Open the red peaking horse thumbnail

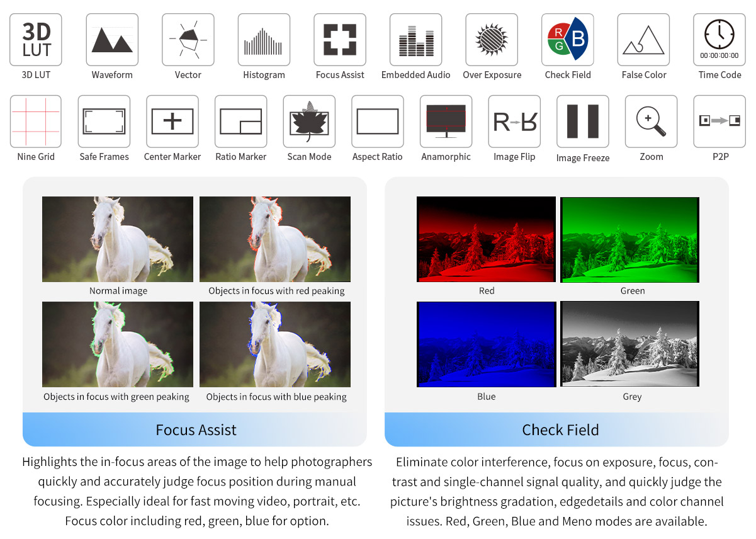(275, 239)
